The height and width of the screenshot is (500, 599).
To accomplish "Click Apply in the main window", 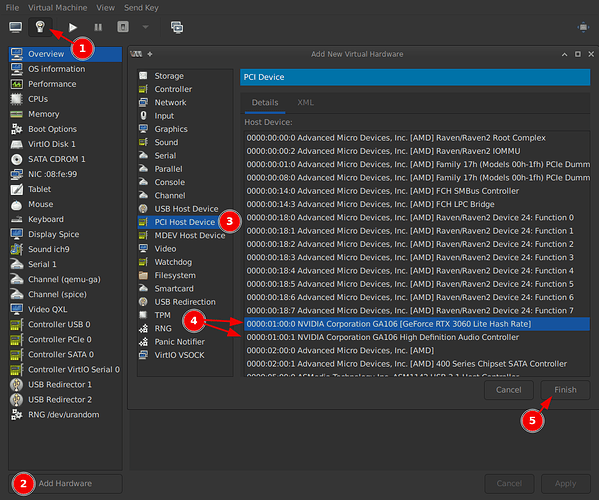I will [565, 484].
